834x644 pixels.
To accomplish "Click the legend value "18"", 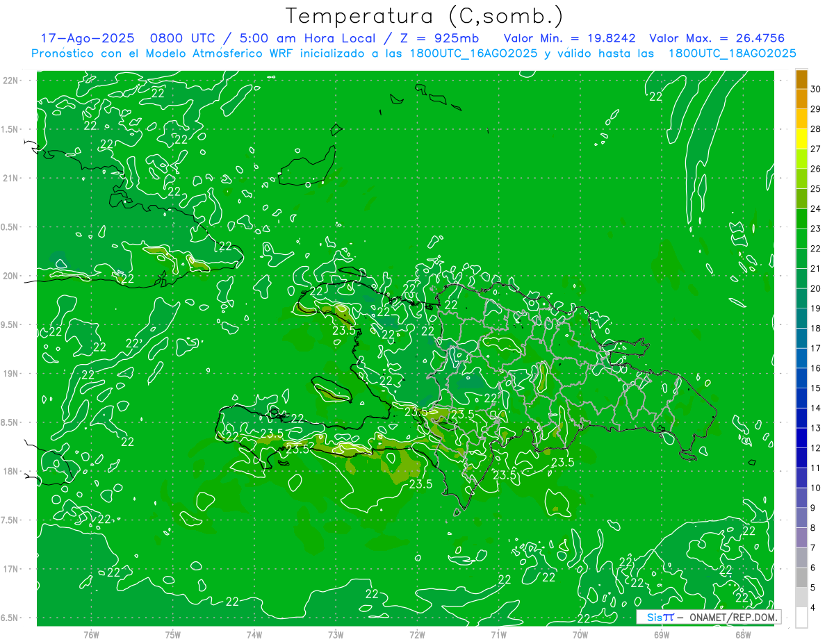I will tap(816, 329).
